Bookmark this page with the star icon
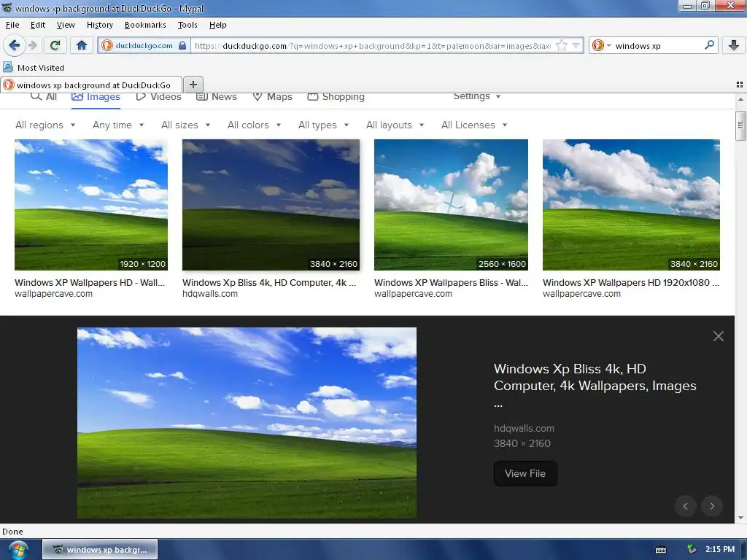747x560 pixels. tap(562, 46)
